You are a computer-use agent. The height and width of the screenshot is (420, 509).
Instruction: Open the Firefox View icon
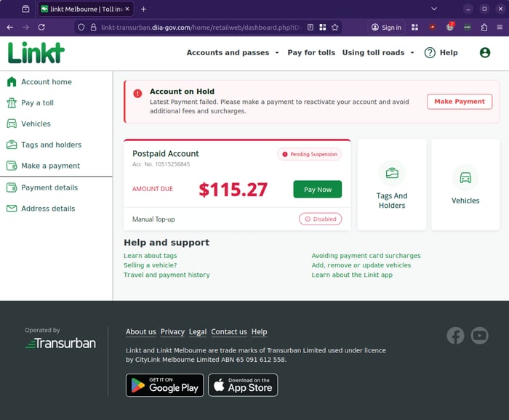tap(25, 9)
